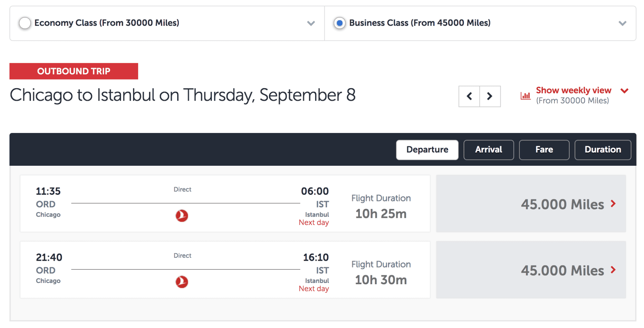Sort flights by Duration
The height and width of the screenshot is (328, 644).
coord(603,150)
